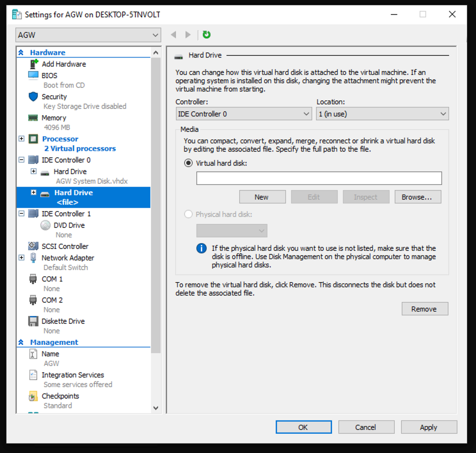The height and width of the screenshot is (453, 476).
Task: Click the green refresh icon in toolbar
Action: pos(207,35)
